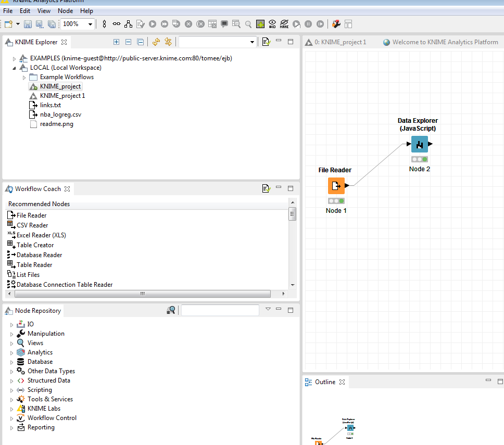Expand the KNIME Labs category
Screen dimensions: 504x445
coord(11,409)
